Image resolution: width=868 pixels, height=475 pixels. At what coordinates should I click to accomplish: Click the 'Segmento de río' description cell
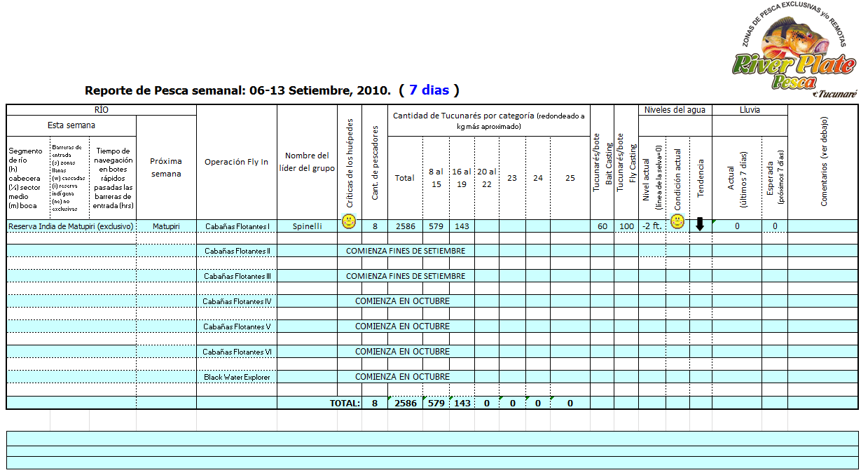pyautogui.click(x=28, y=178)
